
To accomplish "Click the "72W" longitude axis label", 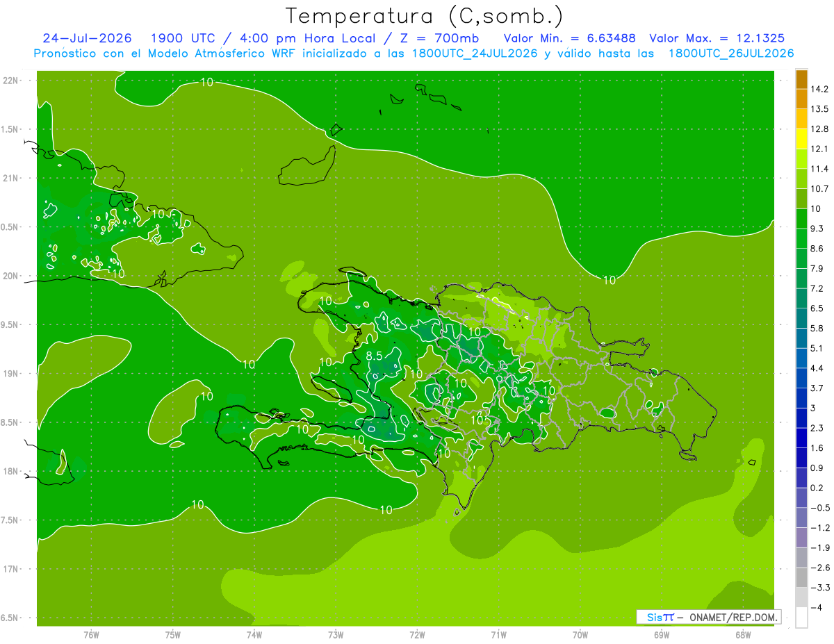I will pos(417,636).
